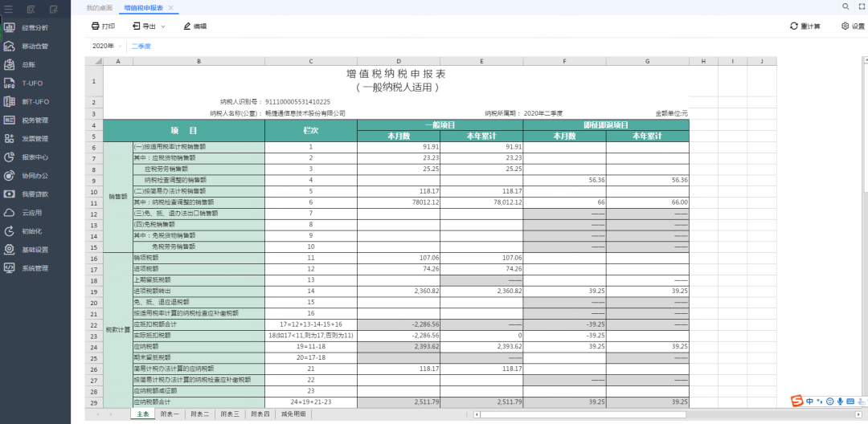Select the 减免明细 sheet tab

click(x=293, y=414)
